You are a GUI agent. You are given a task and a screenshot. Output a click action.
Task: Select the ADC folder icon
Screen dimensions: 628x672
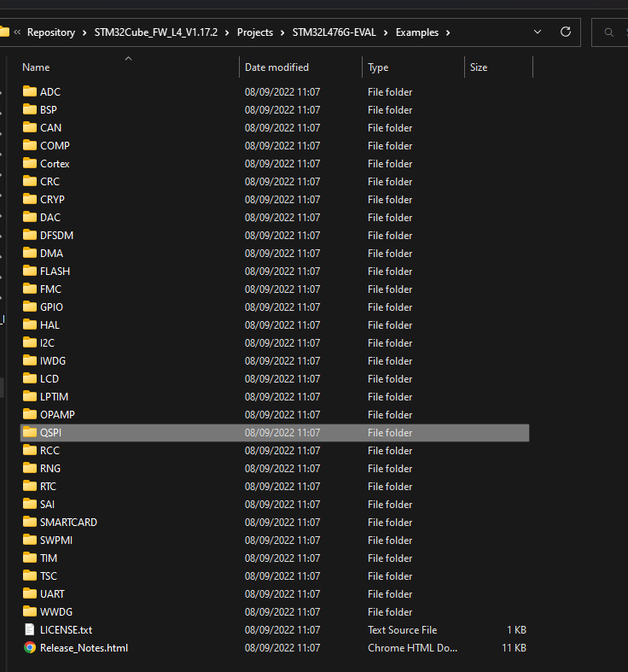tap(30, 91)
